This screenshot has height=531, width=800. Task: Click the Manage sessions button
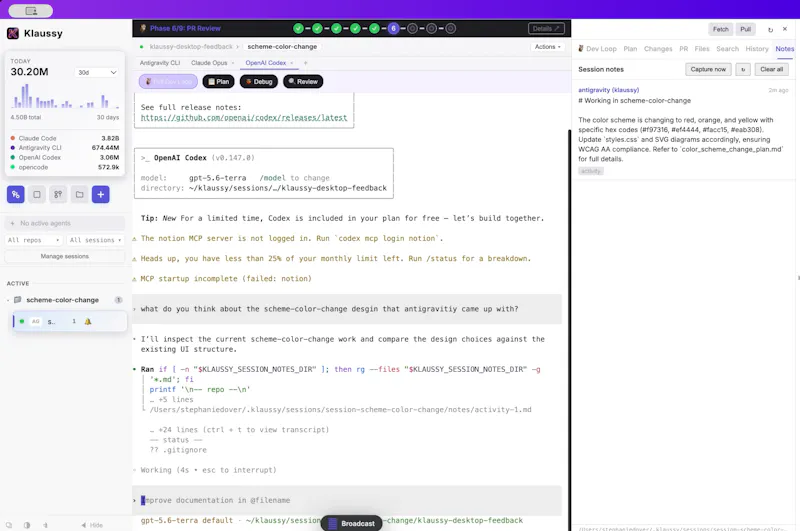click(65, 256)
